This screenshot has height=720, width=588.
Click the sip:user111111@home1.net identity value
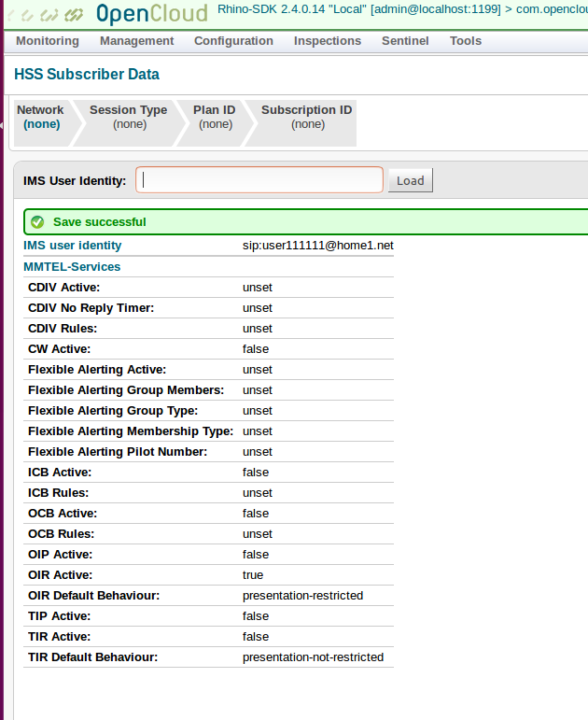[317, 246]
